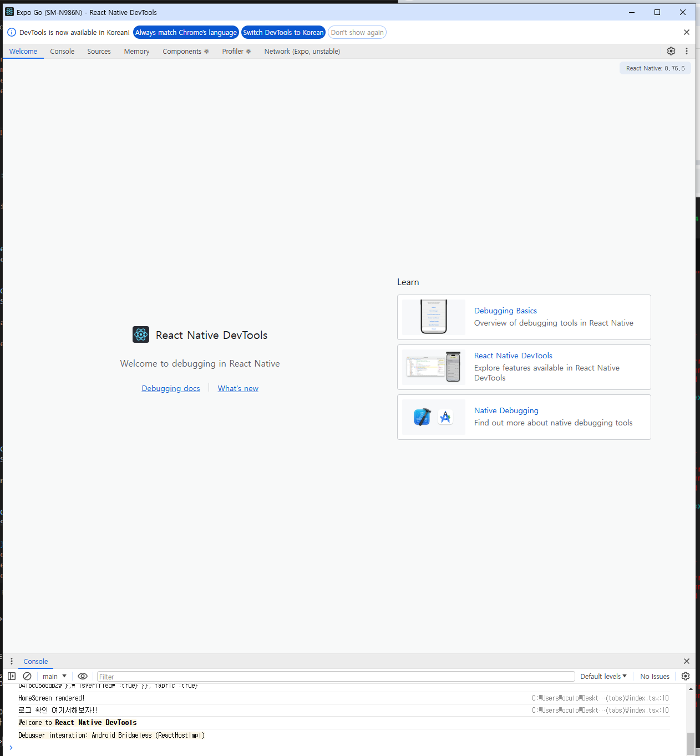Open console settings gear icon
The width and height of the screenshot is (700, 756).
(x=686, y=676)
